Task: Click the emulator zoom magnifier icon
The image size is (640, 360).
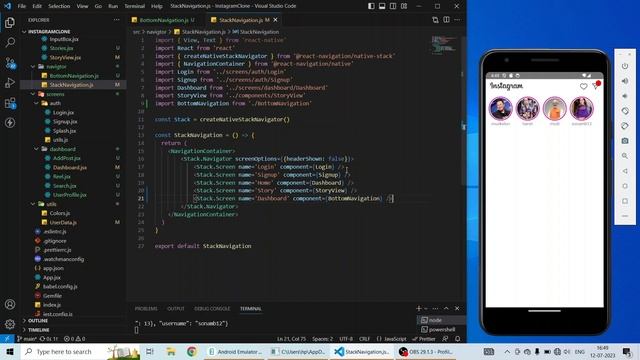Action: [x=625, y=156]
